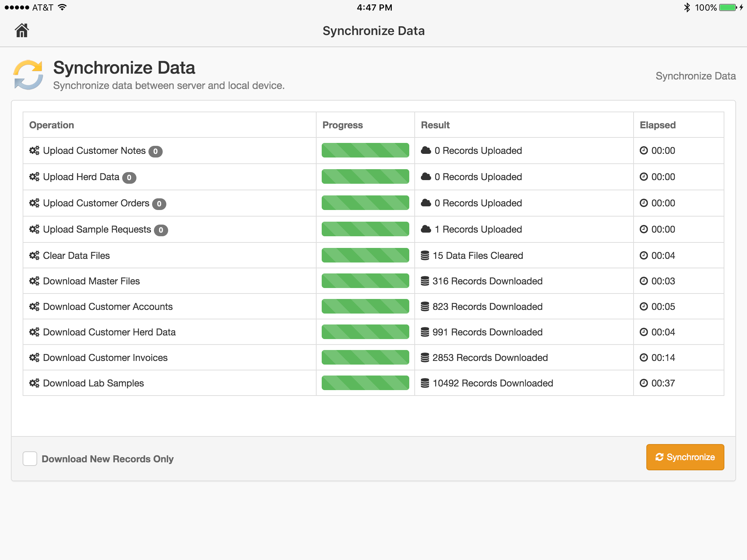Tap the 0 badge on Upload Sample Requests
Viewport: 747px width, 560px height.
[x=161, y=230]
